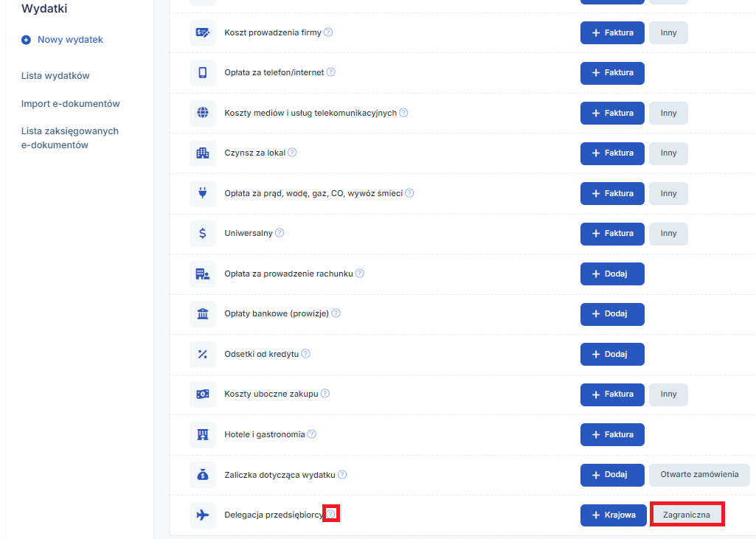Click the plug icon for Opłata za prąd

coord(203,193)
